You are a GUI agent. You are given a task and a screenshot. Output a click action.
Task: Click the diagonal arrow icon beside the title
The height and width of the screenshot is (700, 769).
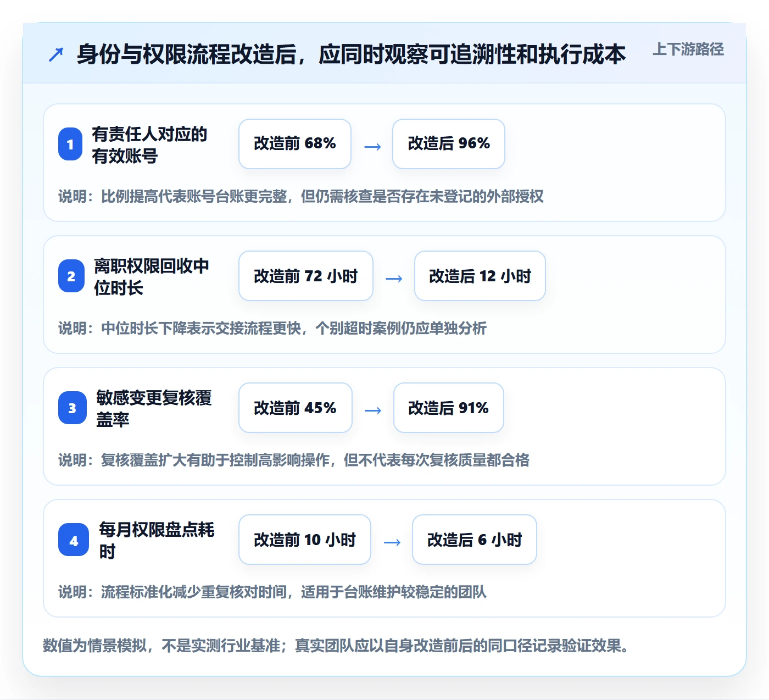56,54
